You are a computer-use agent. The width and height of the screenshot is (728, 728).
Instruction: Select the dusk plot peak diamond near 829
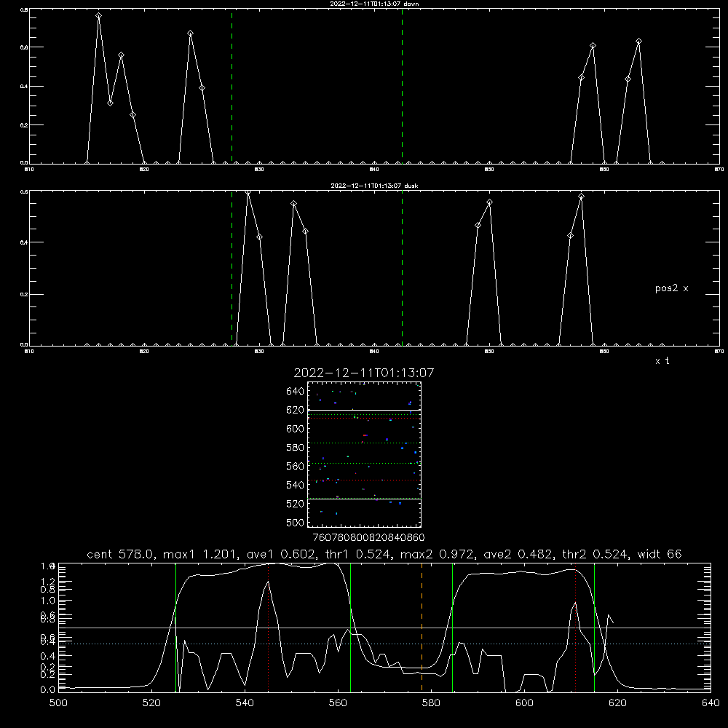[248, 192]
